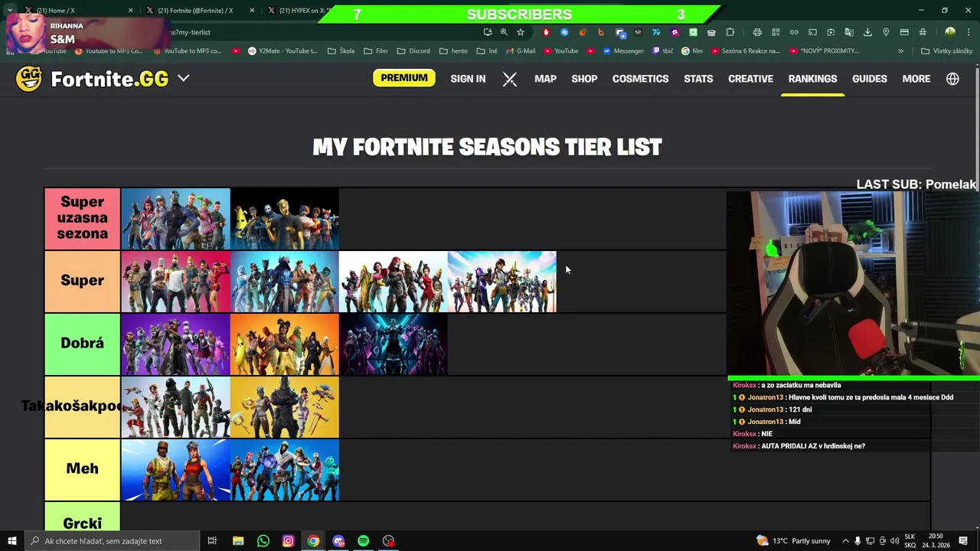The height and width of the screenshot is (551, 980).
Task: Open the tab search chevron in Chrome
Action: coord(10,11)
